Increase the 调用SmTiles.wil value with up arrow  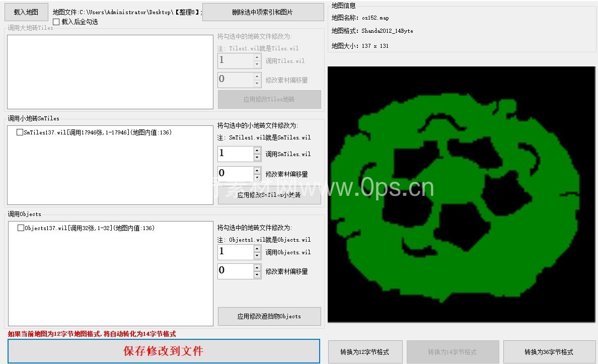[257, 151]
